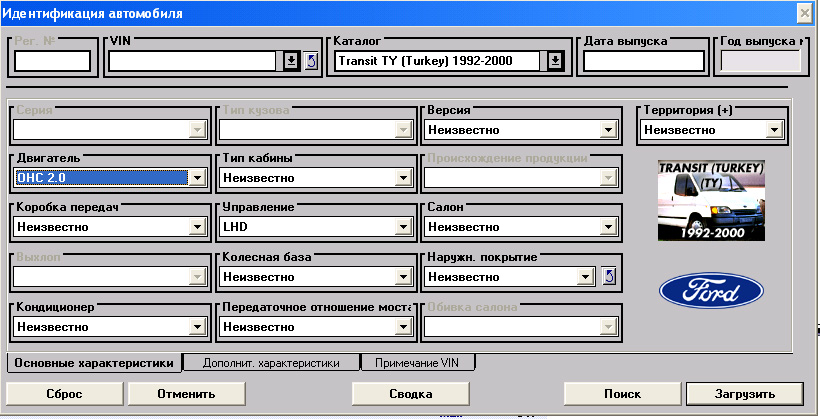Click the Сводка button
This screenshot has width=820, height=419.
click(x=411, y=394)
